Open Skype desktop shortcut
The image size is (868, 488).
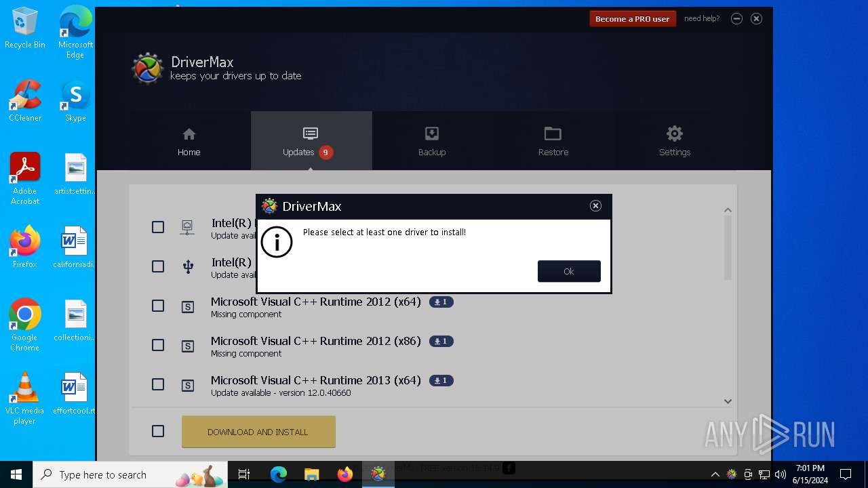click(75, 101)
